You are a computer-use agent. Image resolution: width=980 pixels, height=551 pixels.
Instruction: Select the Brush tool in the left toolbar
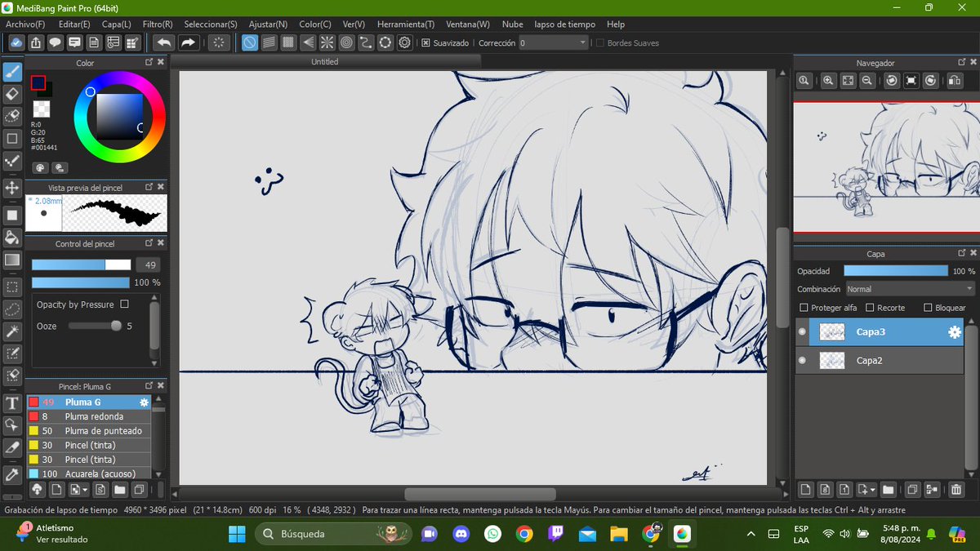pos(12,71)
